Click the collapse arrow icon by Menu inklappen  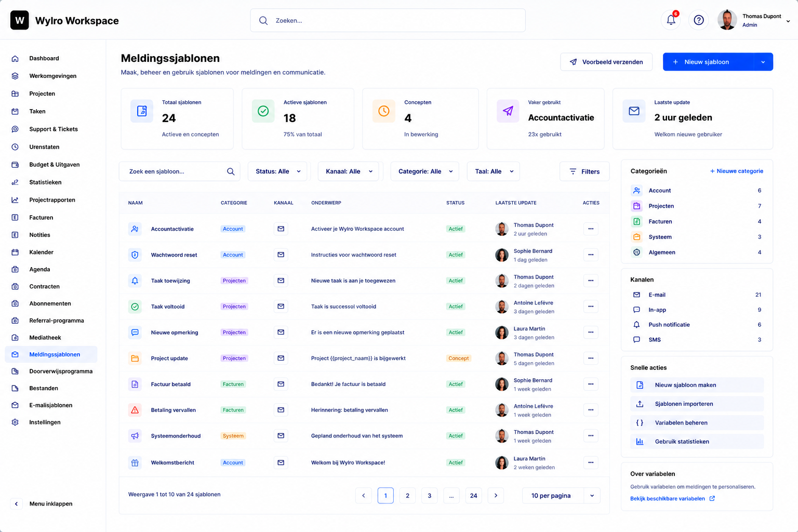pos(17,503)
